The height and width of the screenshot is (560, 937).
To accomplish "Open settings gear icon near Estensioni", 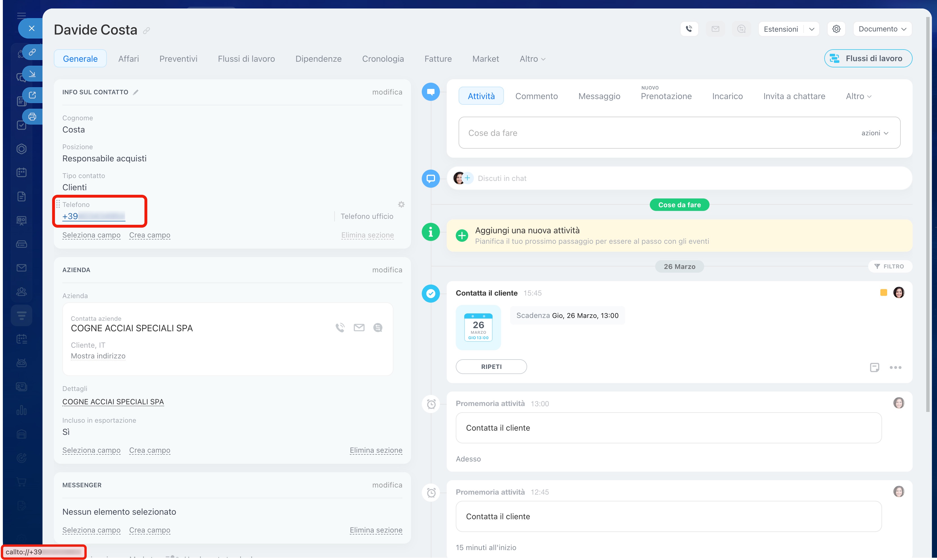I will pyautogui.click(x=836, y=29).
